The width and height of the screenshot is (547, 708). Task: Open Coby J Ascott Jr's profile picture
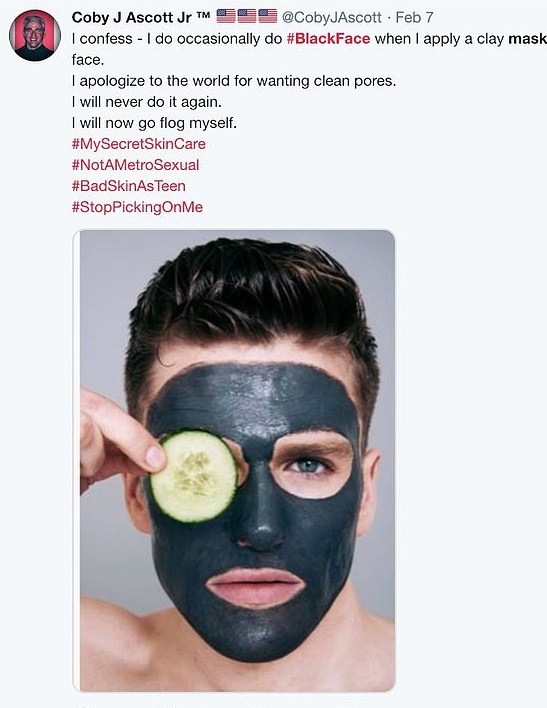pyautogui.click(x=35, y=36)
